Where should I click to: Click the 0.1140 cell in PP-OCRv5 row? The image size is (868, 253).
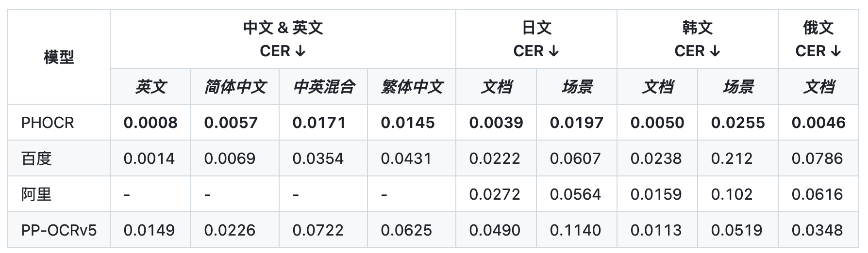pos(575,230)
